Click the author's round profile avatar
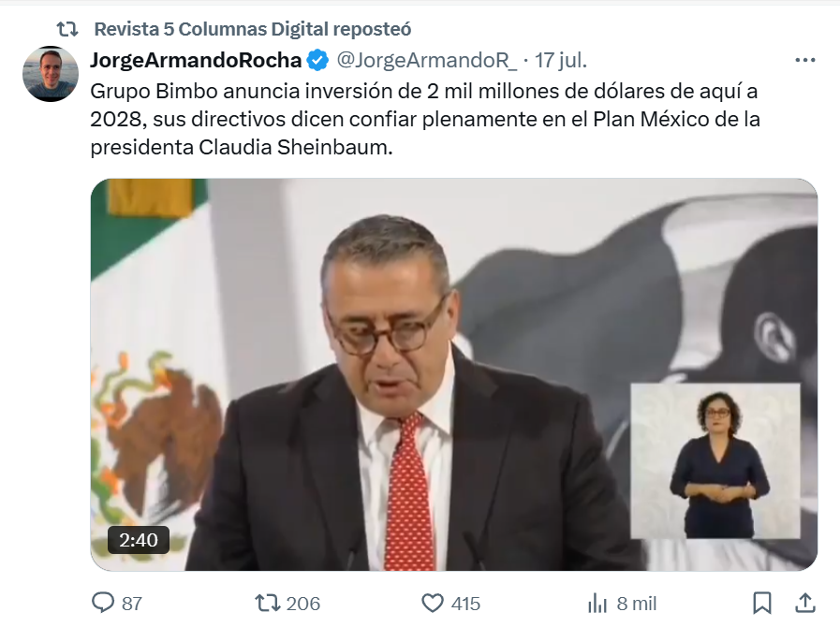840x627 pixels. click(51, 74)
